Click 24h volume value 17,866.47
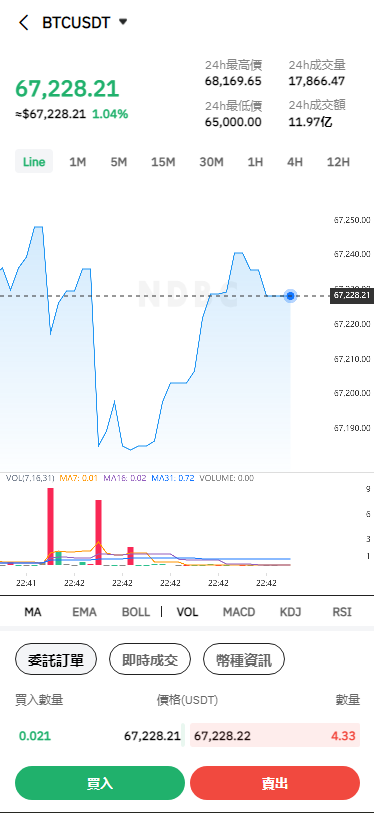 (x=317, y=81)
